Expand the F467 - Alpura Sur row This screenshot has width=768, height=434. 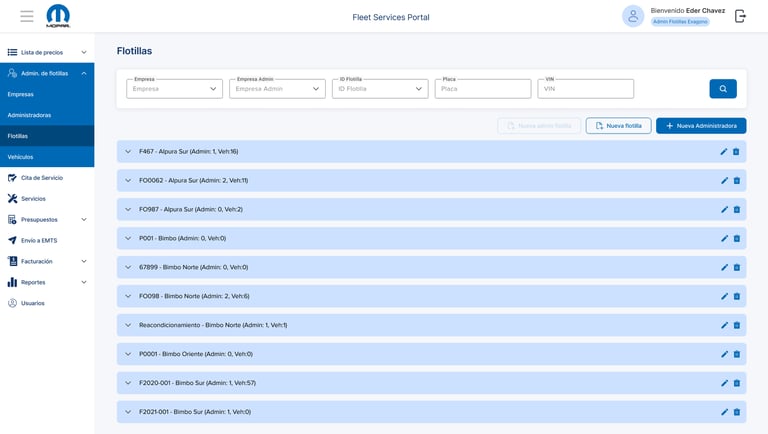coord(128,152)
